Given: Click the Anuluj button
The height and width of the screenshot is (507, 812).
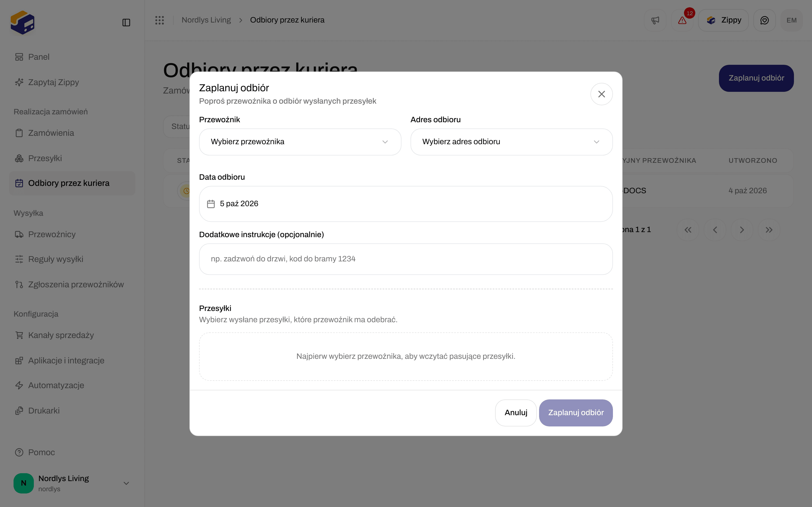Looking at the screenshot, I should coord(516,413).
